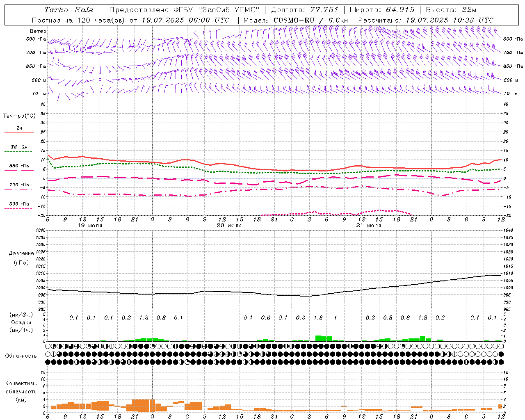Click the 'Ветер' wind panel label
This screenshot has width=525, height=420.
tap(38, 31)
